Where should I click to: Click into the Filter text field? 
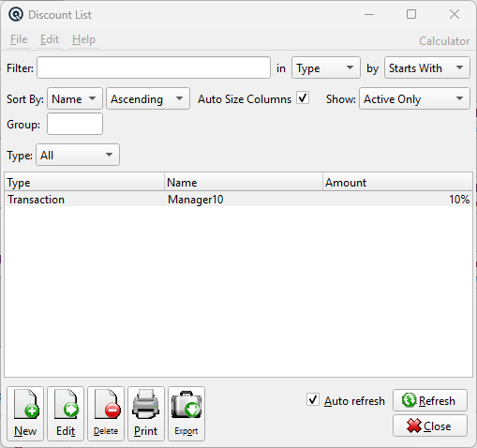(154, 67)
